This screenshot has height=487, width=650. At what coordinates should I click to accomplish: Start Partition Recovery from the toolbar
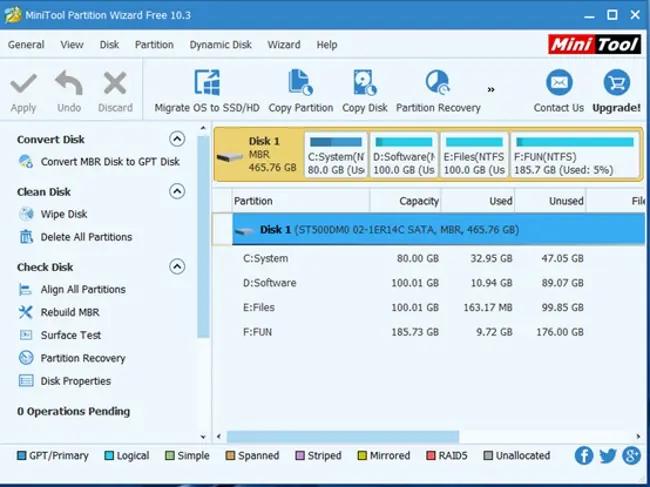click(438, 92)
